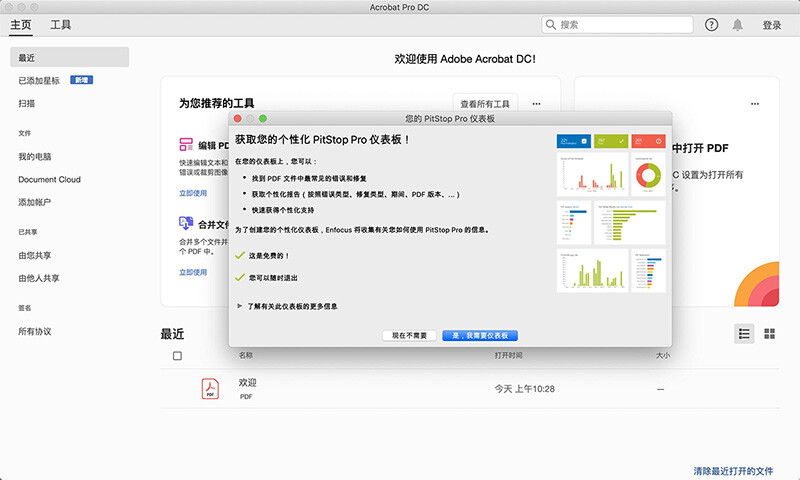This screenshot has height=480, width=800.
Task: Switch to the 工具 tab
Action: 61,24
